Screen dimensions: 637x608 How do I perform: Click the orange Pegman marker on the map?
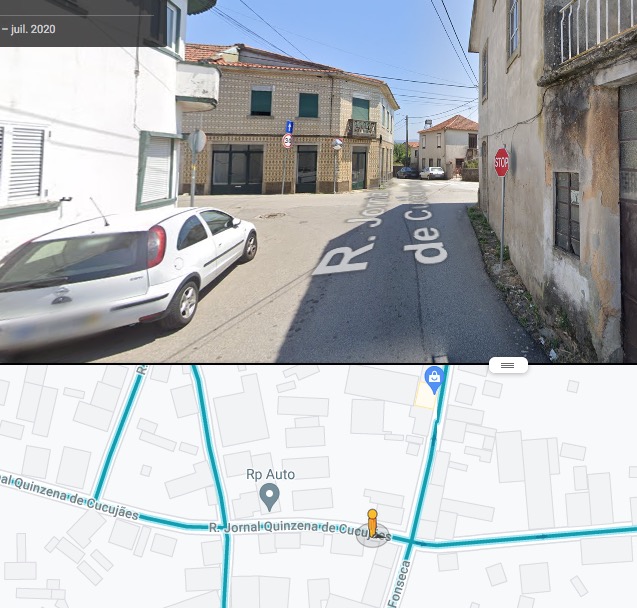click(372, 524)
